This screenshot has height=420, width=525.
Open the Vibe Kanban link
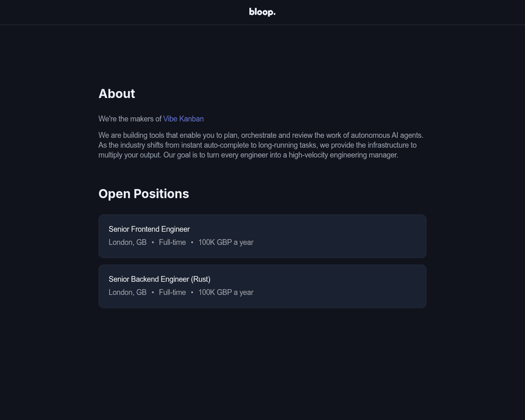pyautogui.click(x=183, y=119)
